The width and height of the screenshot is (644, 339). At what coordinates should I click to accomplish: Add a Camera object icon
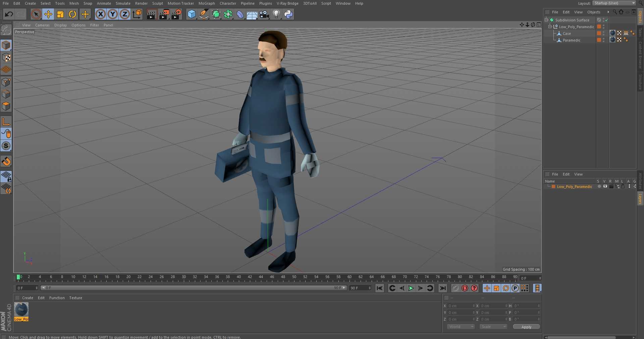coord(264,14)
